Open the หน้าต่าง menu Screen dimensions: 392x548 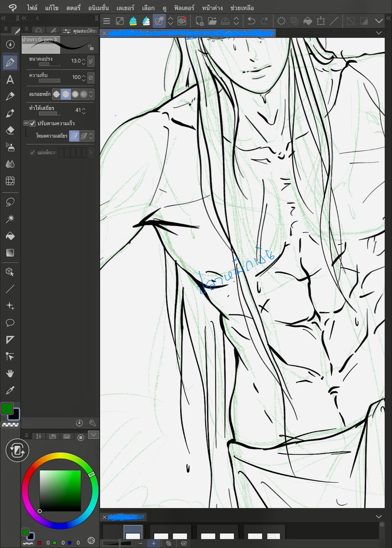212,8
